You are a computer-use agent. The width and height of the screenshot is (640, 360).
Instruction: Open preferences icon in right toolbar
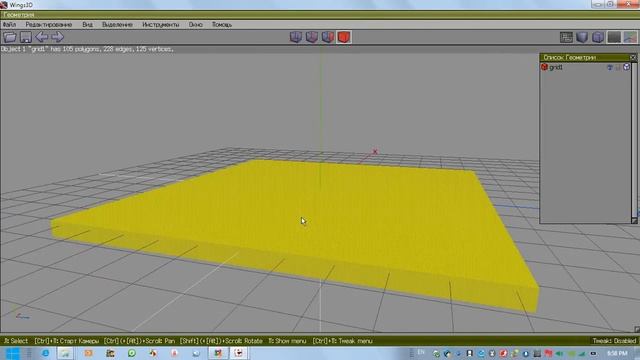566,37
